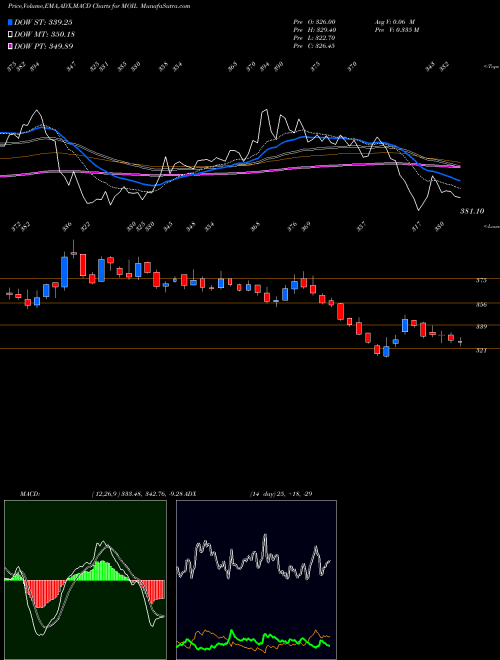
Task: Click the magenta DOW PT legend swatch
Action: (x=10, y=46)
